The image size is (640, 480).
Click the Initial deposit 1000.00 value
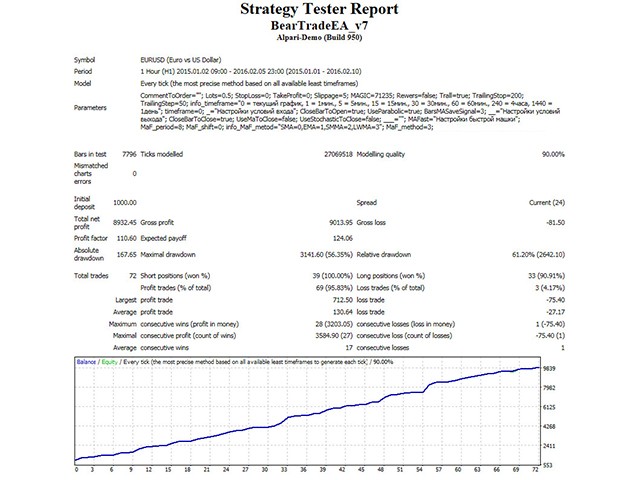124,203
